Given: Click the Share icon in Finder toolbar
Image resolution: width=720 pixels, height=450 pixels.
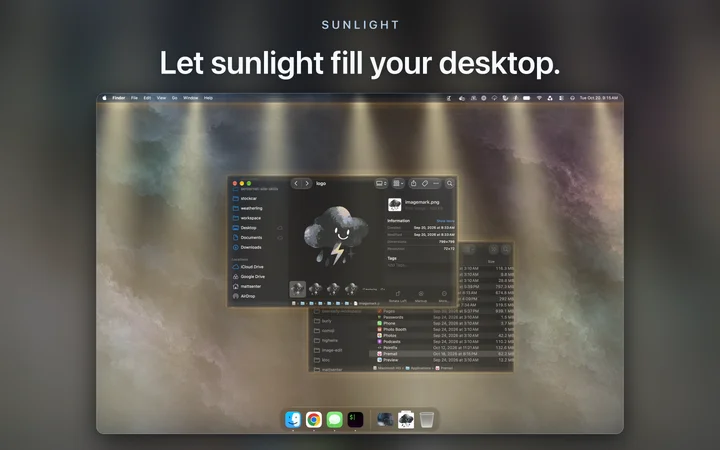Looking at the screenshot, I should click(x=413, y=183).
